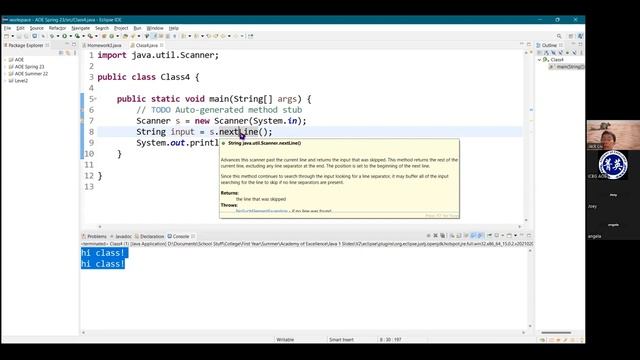
Task: Open dropdown beside Display Selected Console
Action: (503, 236)
